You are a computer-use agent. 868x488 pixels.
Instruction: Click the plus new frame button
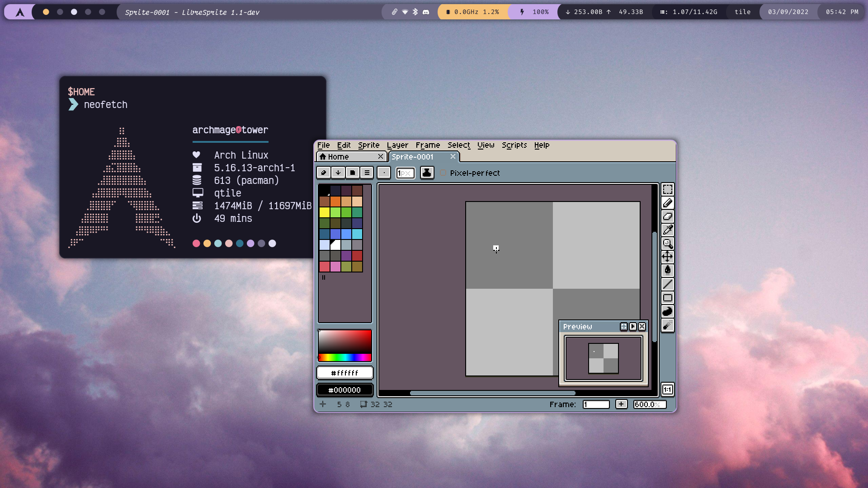pos(621,404)
